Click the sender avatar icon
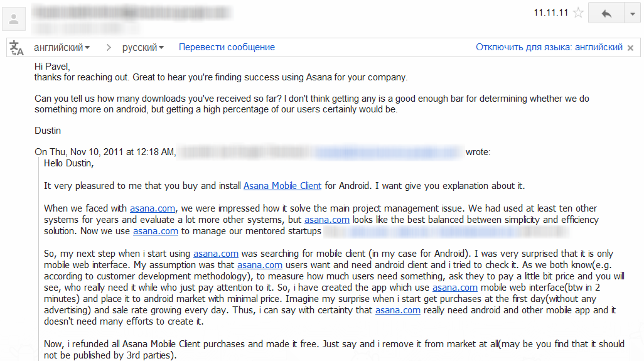This screenshot has width=644, height=361. pyautogui.click(x=13, y=19)
